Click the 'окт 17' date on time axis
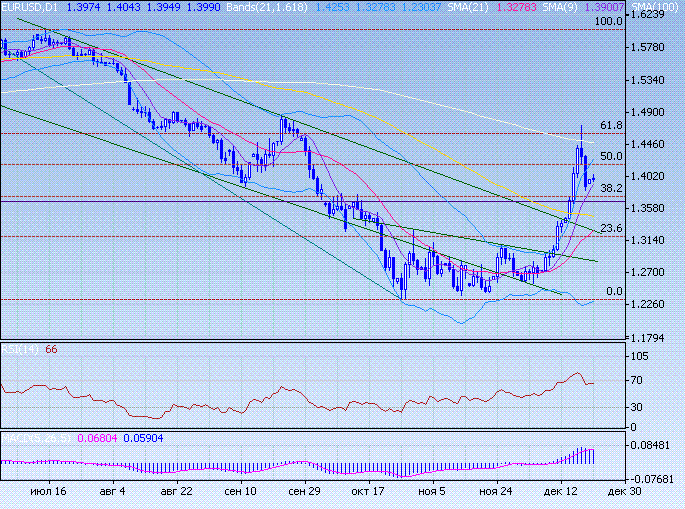The height and width of the screenshot is (509, 685). coord(368,493)
